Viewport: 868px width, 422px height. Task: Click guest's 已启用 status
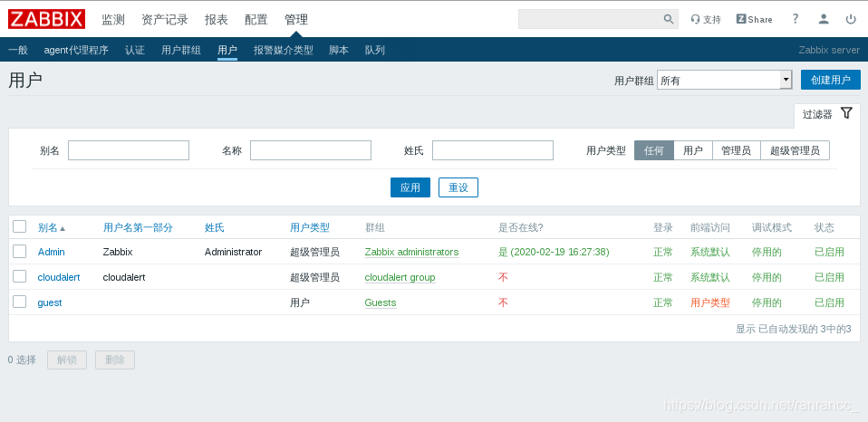coord(829,302)
